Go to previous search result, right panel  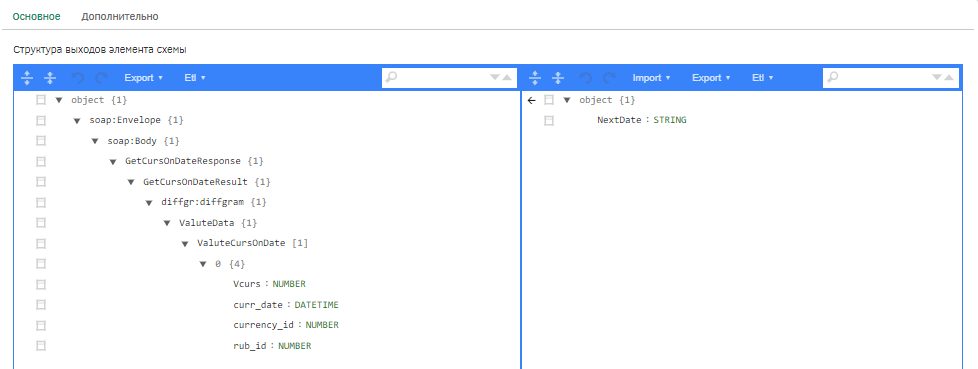click(948, 77)
